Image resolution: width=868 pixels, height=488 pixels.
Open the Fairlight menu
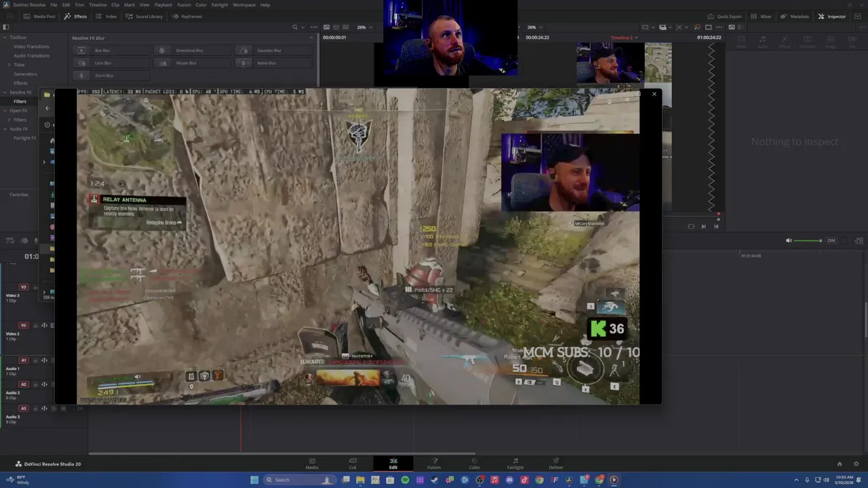pos(219,5)
